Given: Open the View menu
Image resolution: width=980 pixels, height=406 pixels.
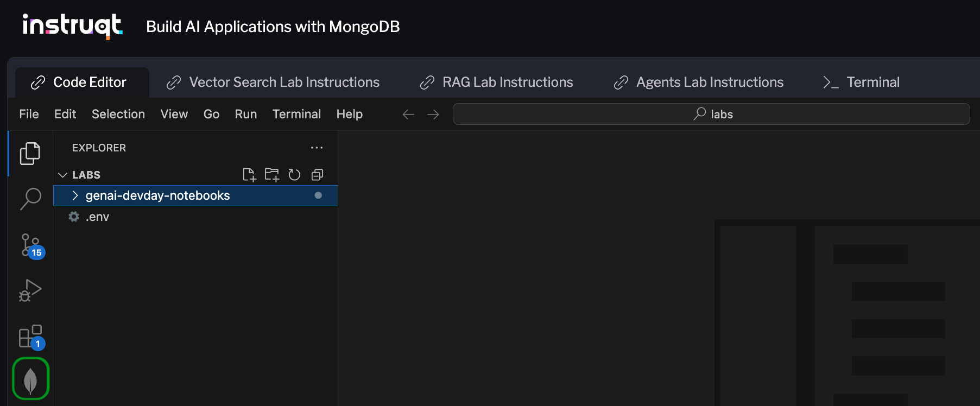Looking at the screenshot, I should point(174,114).
